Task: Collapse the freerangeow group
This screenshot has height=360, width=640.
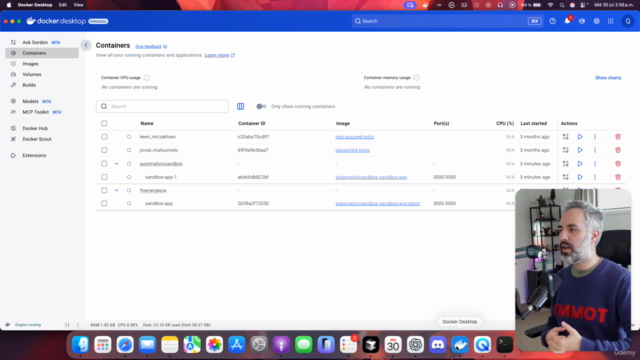Action: (x=116, y=190)
